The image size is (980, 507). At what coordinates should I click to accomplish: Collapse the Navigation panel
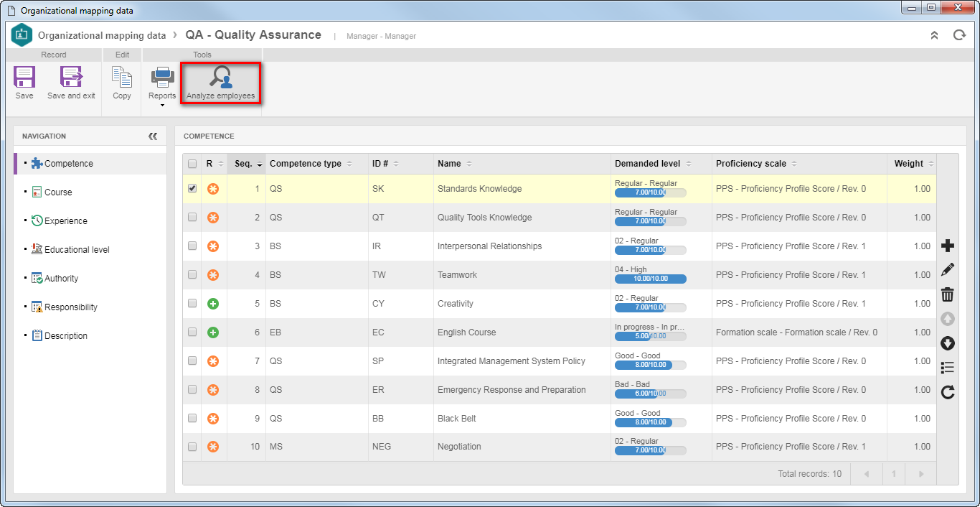point(153,136)
